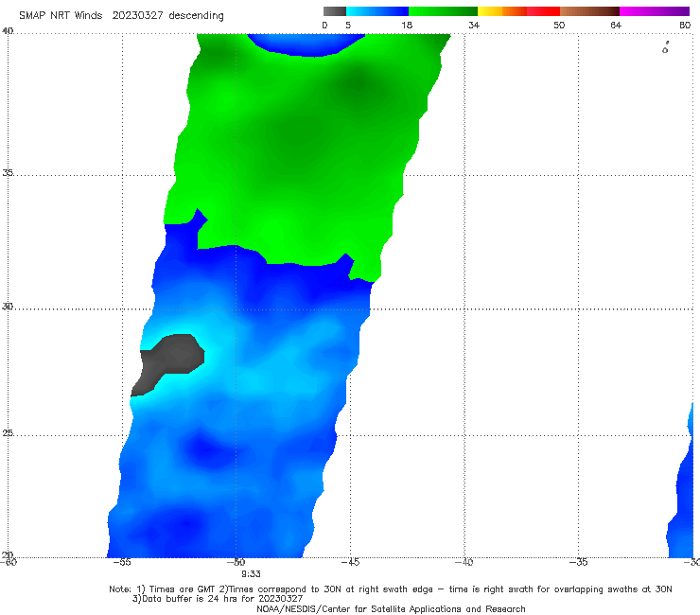Click the 'Note: 1) Times are GMT' footnote line
The image size is (700, 615).
tap(390, 589)
